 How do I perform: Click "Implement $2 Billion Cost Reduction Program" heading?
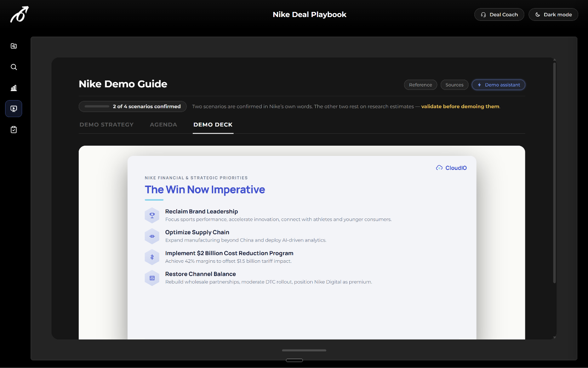coord(229,253)
